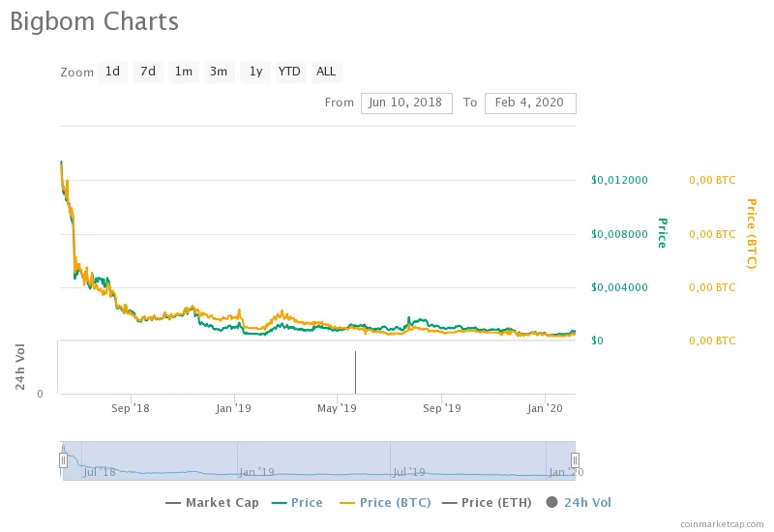Click the volume spike bar near May '19

point(355,372)
